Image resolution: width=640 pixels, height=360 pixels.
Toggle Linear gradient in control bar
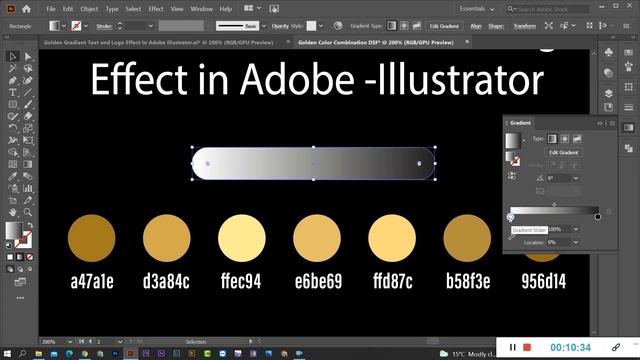(391, 26)
